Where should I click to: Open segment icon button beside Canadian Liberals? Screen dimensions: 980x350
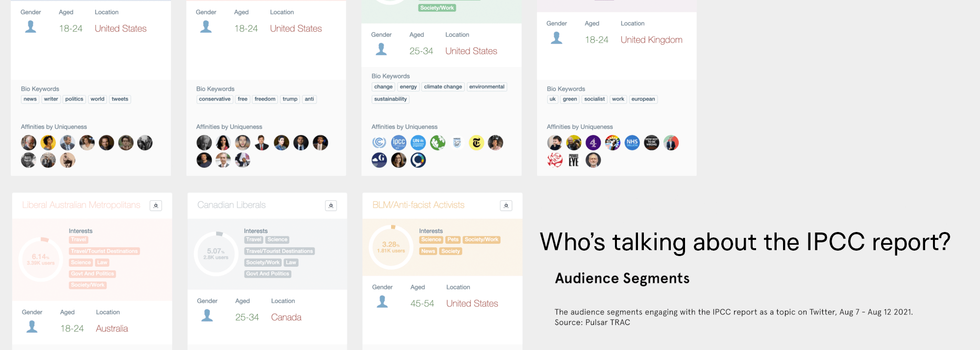pos(331,206)
